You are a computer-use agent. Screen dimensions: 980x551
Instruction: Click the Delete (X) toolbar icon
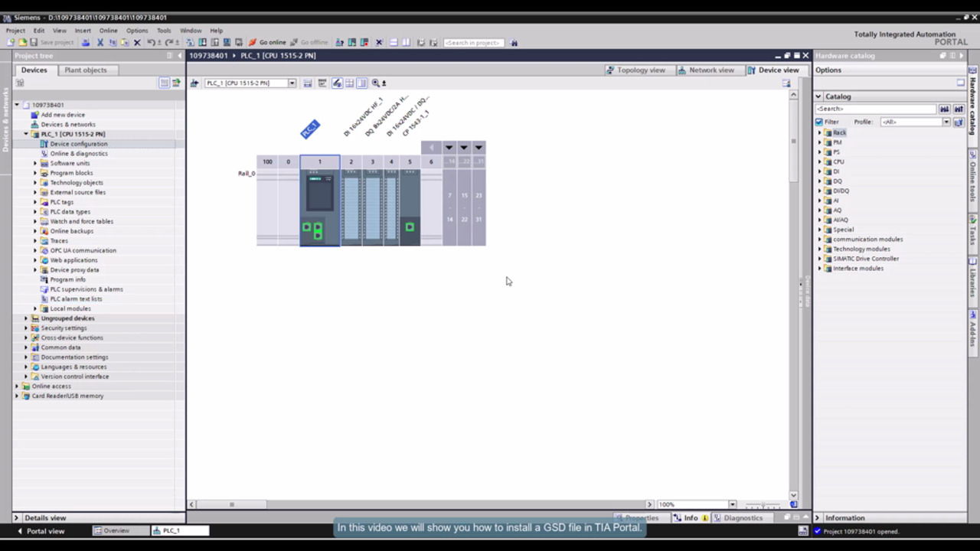(x=137, y=43)
